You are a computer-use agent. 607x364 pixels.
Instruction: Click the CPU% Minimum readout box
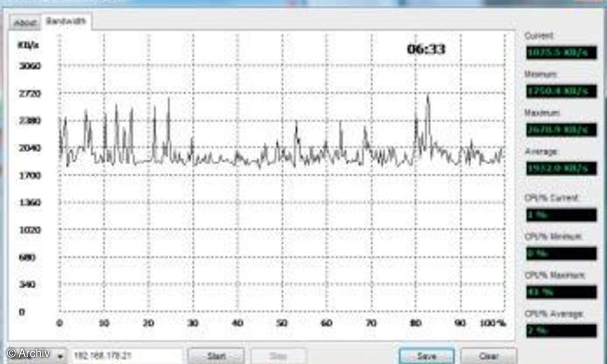point(561,253)
